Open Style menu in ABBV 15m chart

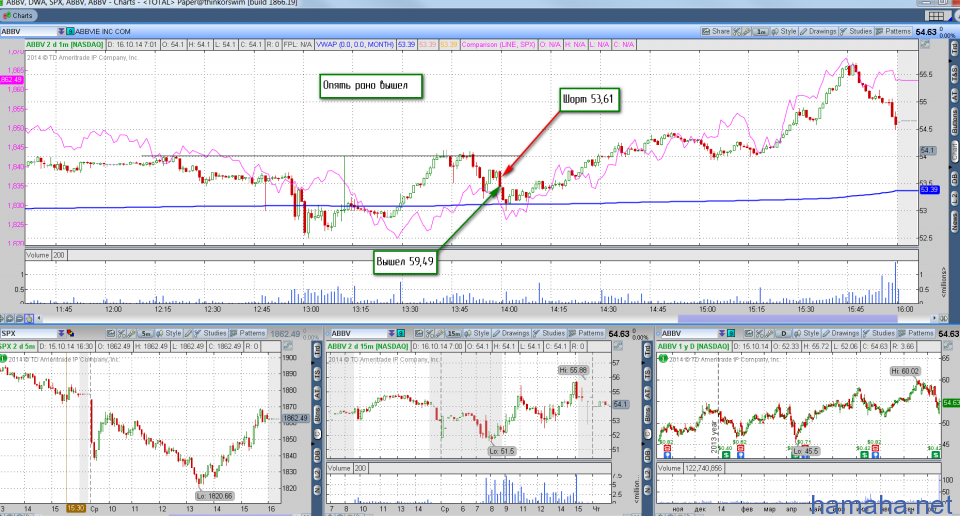(477, 334)
